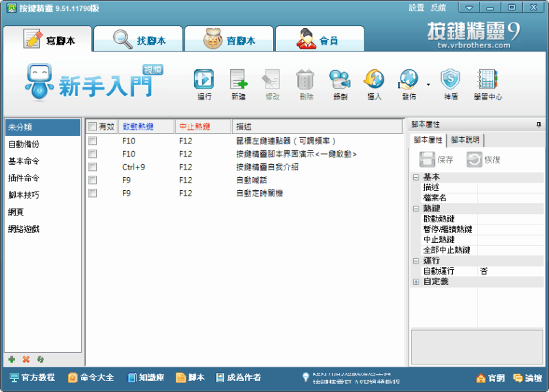Switch to the 會員 tab
The width and height of the screenshot is (549, 392).
click(x=320, y=39)
